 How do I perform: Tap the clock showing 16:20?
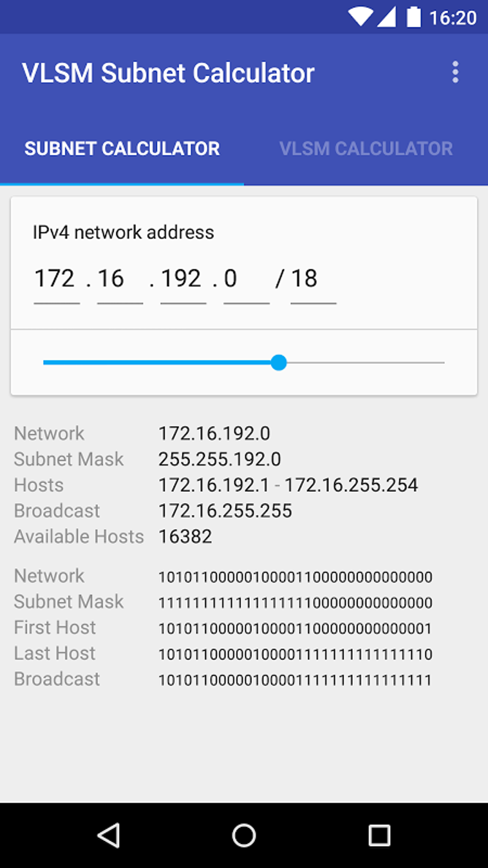click(453, 18)
